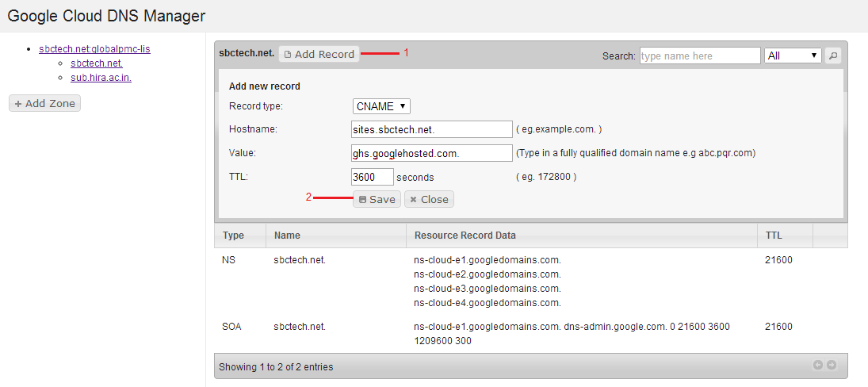
Task: Click the 'Hostname:' label
Action: [x=253, y=129]
